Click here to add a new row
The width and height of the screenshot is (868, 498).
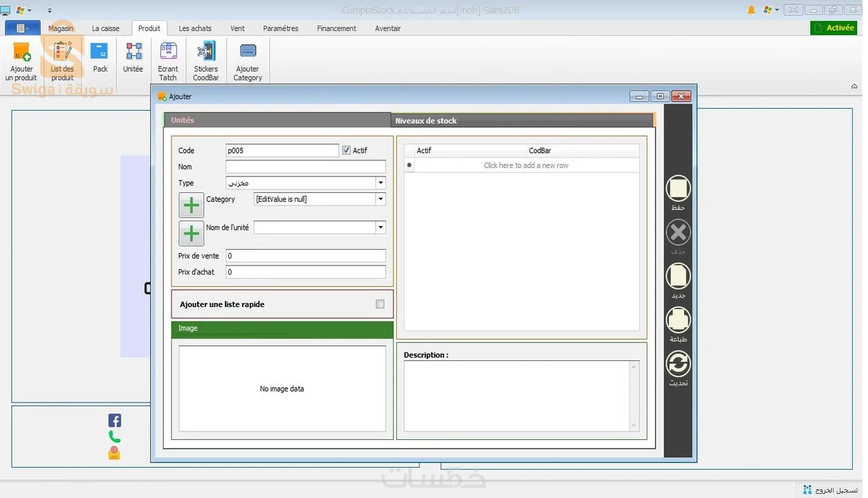click(x=526, y=165)
